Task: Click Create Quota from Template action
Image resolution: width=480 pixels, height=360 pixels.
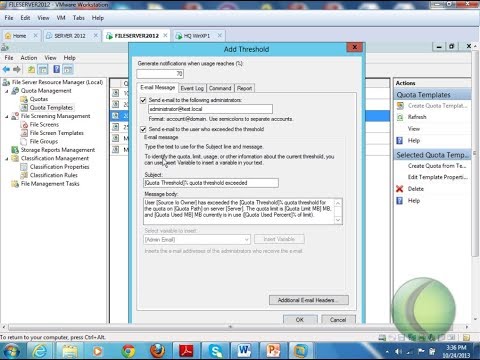Action: click(x=437, y=166)
